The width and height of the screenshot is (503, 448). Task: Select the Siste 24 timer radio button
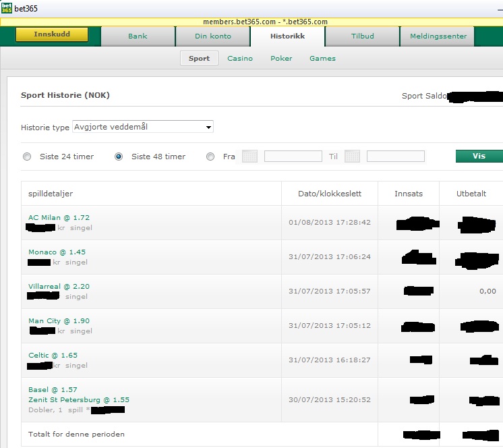[x=27, y=157]
